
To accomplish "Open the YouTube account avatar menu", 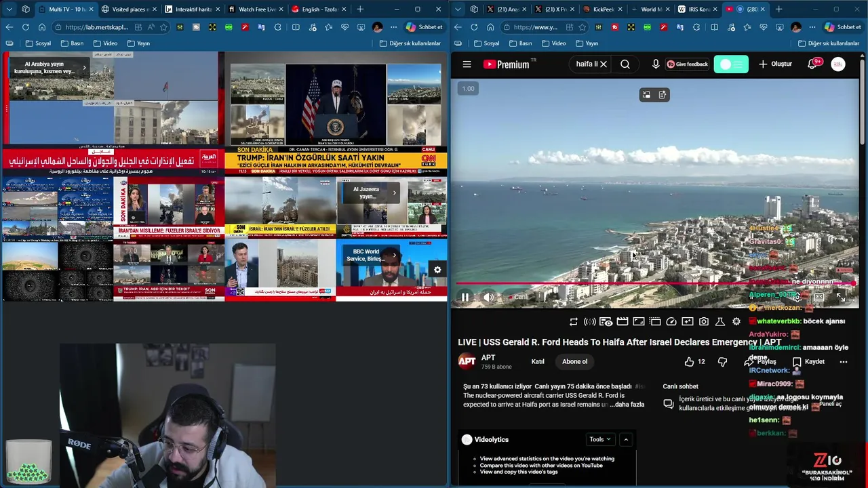I will click(838, 64).
